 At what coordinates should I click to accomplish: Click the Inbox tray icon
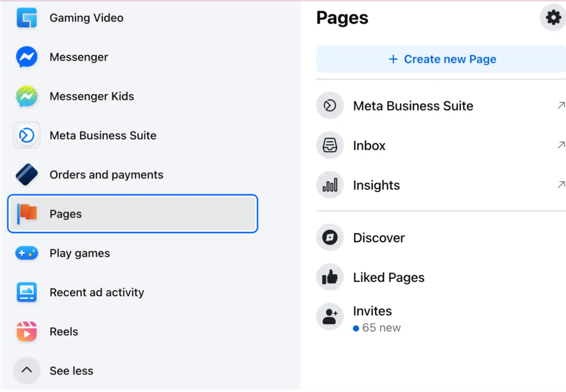330,145
